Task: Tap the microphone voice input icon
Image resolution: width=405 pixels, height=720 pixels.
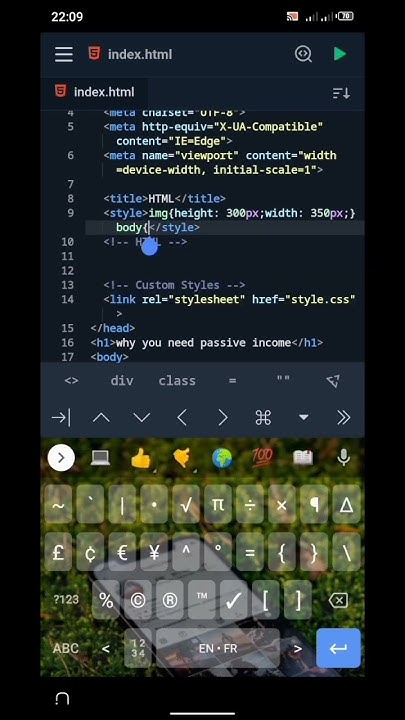Action: point(343,457)
